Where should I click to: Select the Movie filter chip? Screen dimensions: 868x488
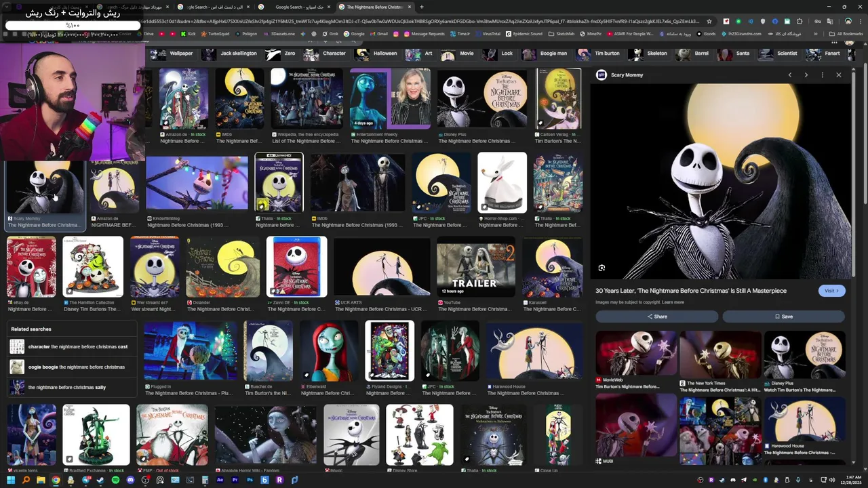(459, 54)
